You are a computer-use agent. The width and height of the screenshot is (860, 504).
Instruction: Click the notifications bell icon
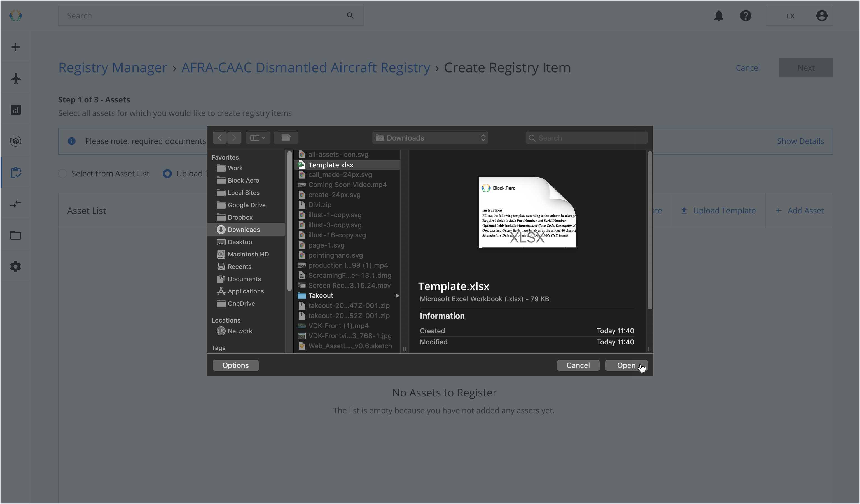[719, 16]
